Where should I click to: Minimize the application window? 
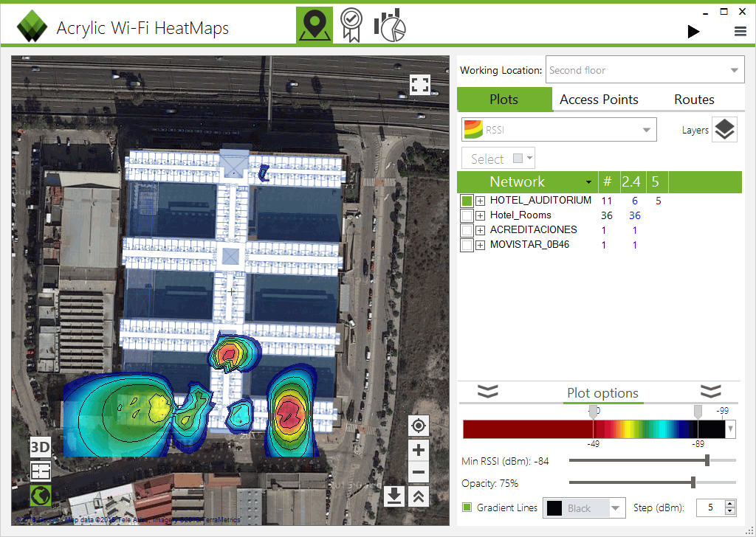click(x=705, y=13)
